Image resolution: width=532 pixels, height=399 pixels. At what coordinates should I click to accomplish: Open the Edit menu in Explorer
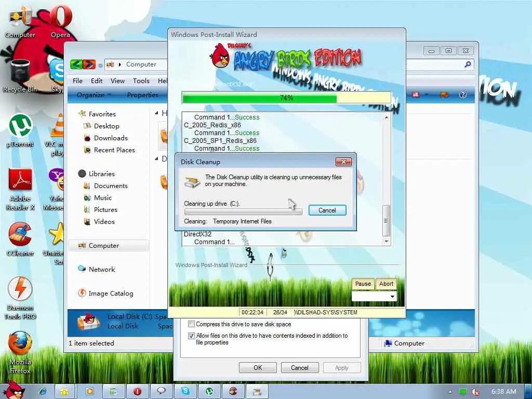tap(96, 81)
